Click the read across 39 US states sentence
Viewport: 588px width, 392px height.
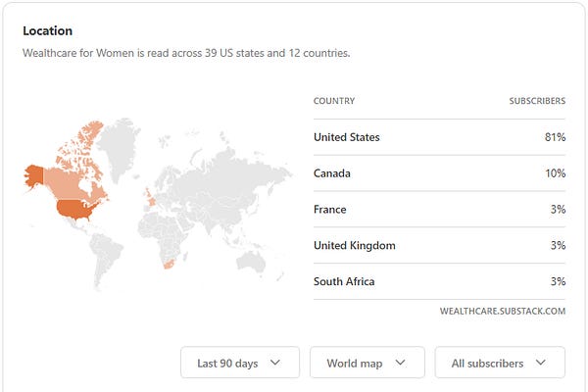coord(186,53)
